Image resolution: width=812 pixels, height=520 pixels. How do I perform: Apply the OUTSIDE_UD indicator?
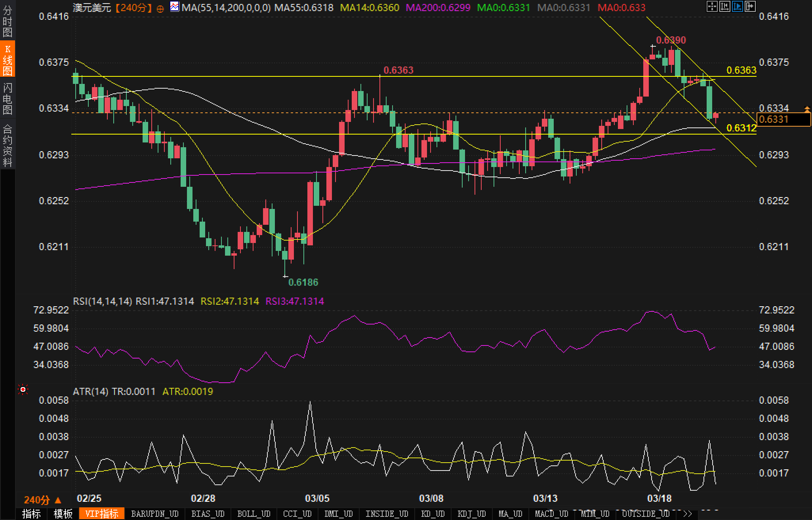point(646,514)
